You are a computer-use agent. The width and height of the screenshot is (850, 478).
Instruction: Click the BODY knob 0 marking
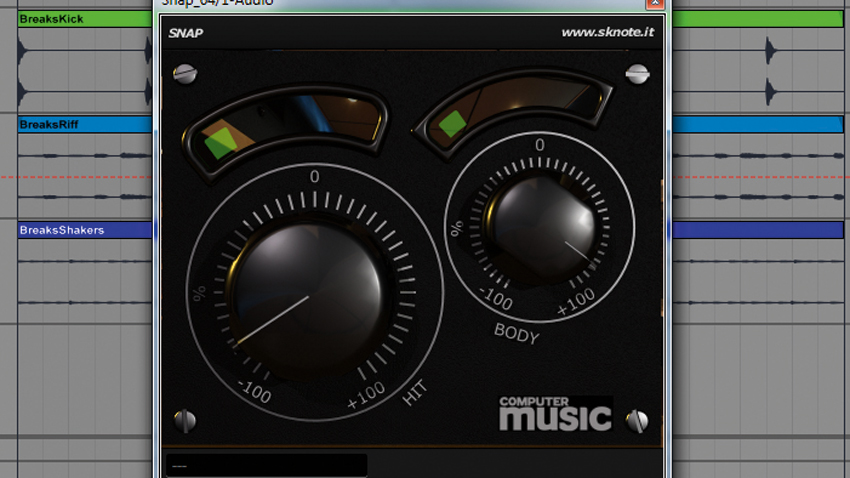[539, 145]
